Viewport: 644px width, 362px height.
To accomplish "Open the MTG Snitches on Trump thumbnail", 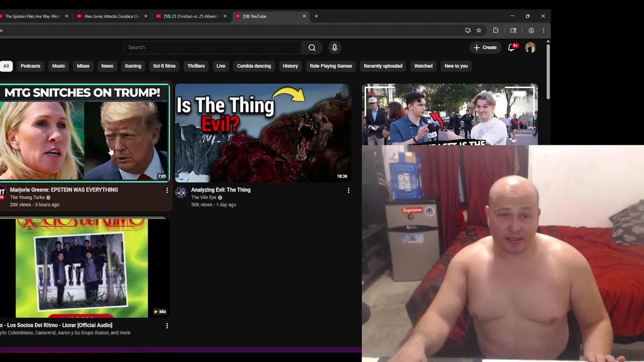I will click(84, 133).
